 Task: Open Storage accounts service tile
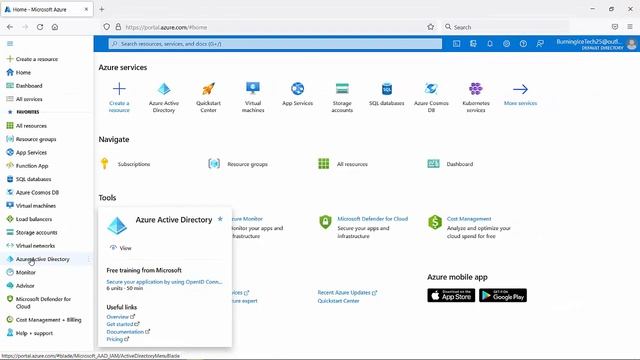(x=342, y=97)
